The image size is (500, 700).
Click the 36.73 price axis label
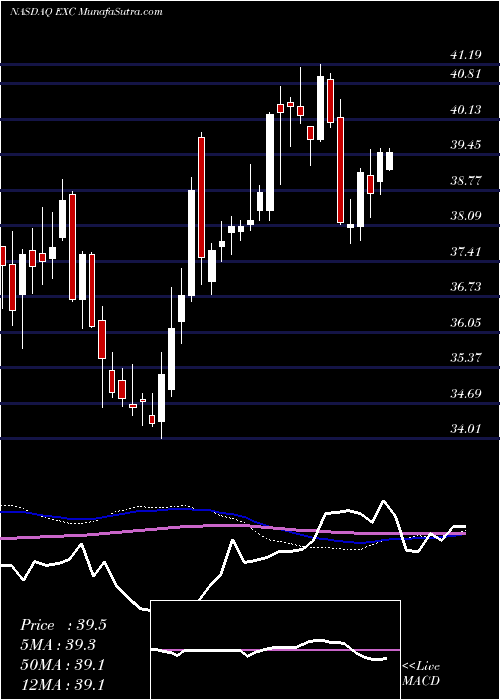pos(466,287)
